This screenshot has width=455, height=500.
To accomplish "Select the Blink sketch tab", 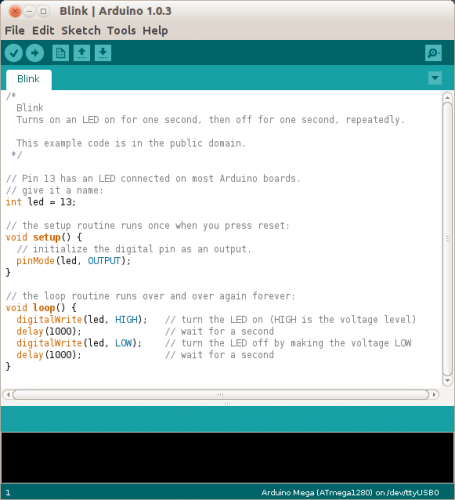I will pos(29,79).
